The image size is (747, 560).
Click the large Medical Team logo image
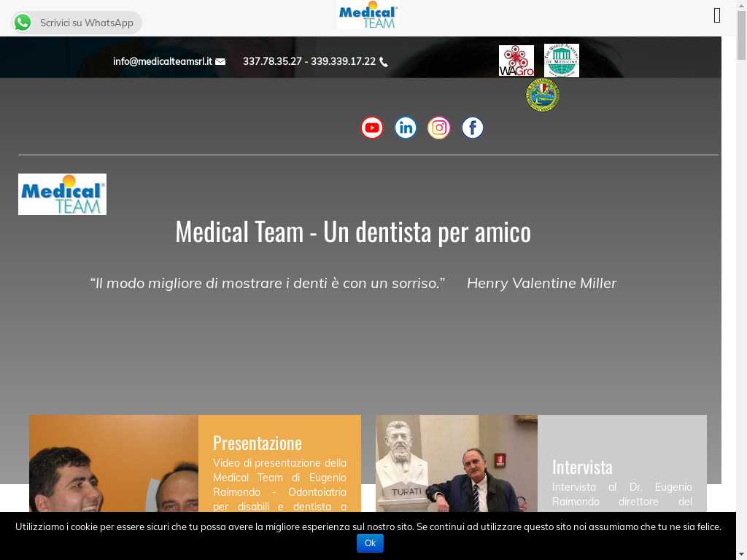point(63,194)
